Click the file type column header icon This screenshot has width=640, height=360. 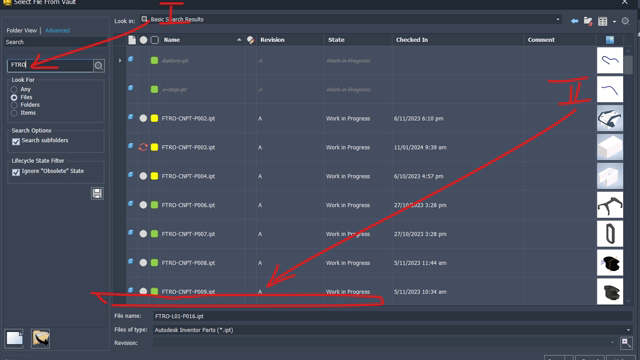click(132, 40)
